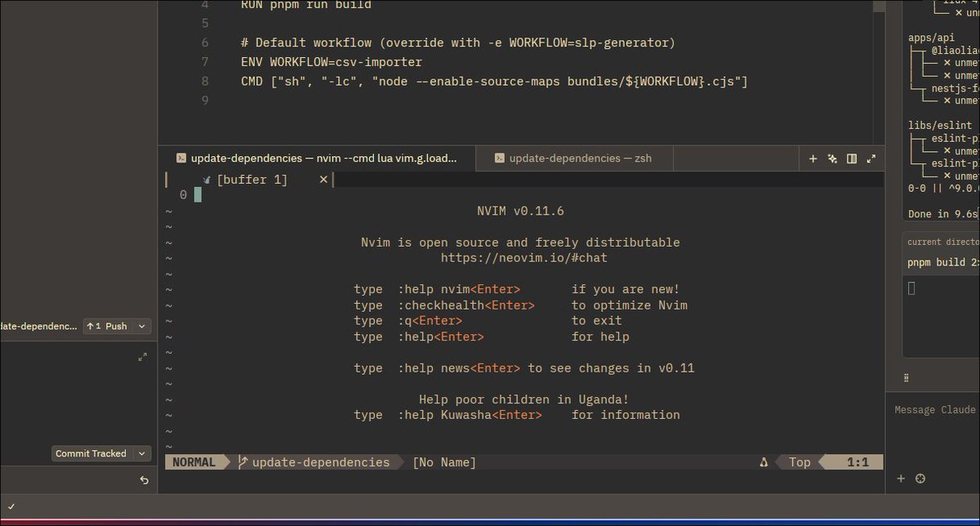Click the circular icon next to plus in agent panel
Image resolution: width=980 pixels, height=526 pixels.
[x=920, y=479]
